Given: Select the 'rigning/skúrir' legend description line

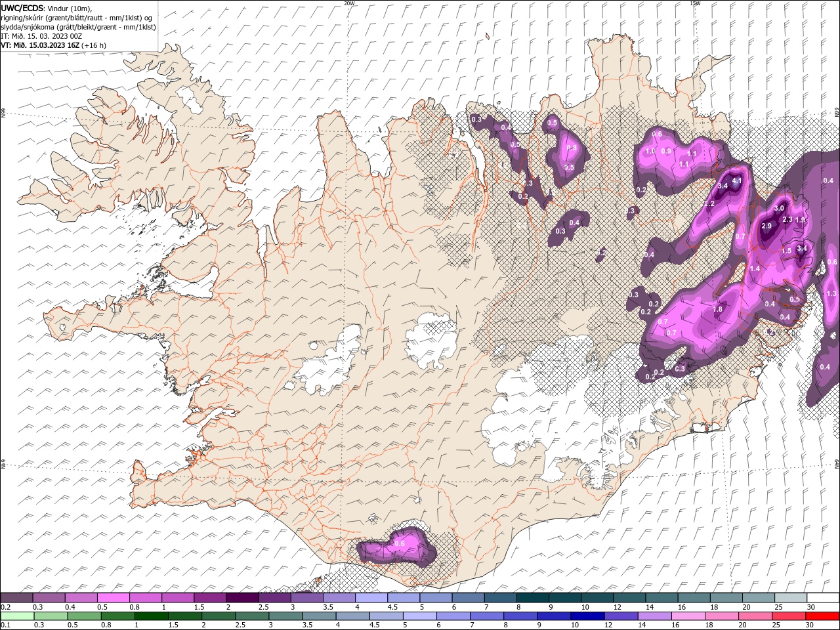Looking at the screenshot, I should coord(77,18).
